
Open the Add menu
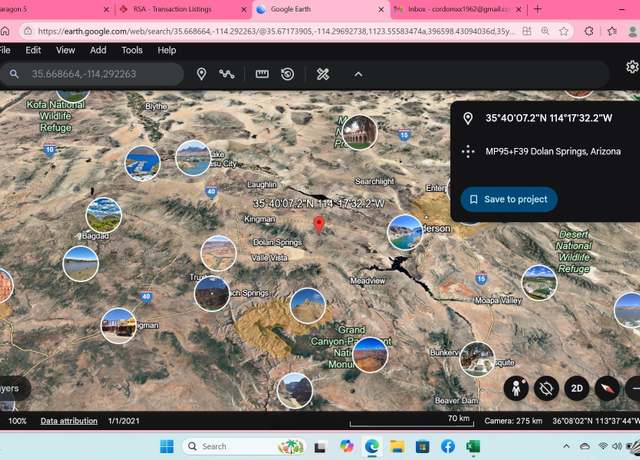98,50
